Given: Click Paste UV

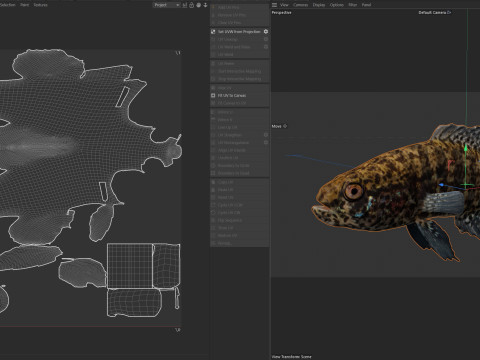Looking at the screenshot, I should (x=239, y=190).
